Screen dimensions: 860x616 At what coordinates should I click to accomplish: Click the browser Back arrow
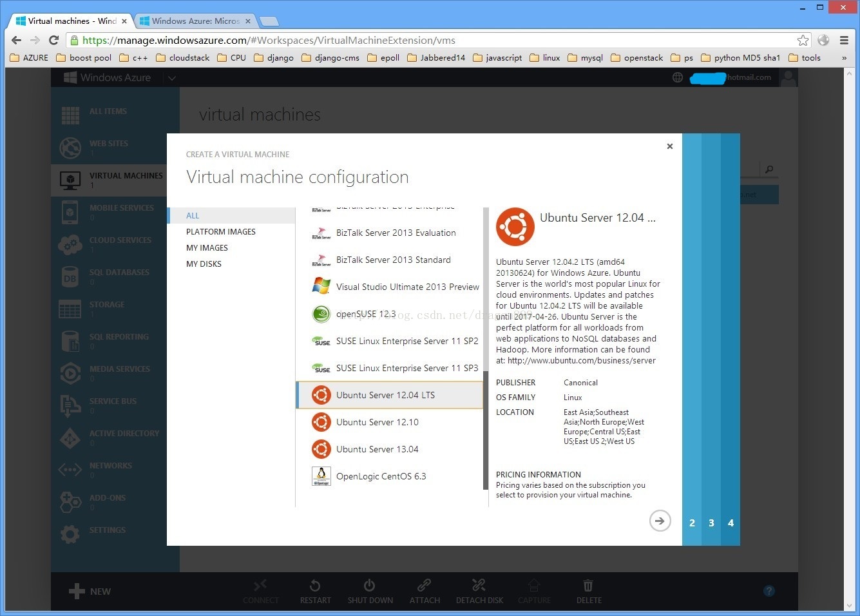[17, 40]
